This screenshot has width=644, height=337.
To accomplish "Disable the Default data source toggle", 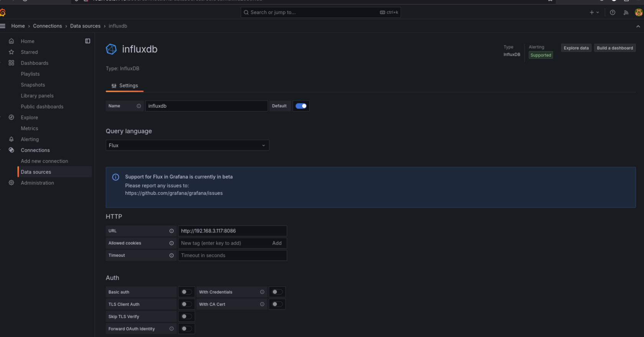I will [x=301, y=106].
